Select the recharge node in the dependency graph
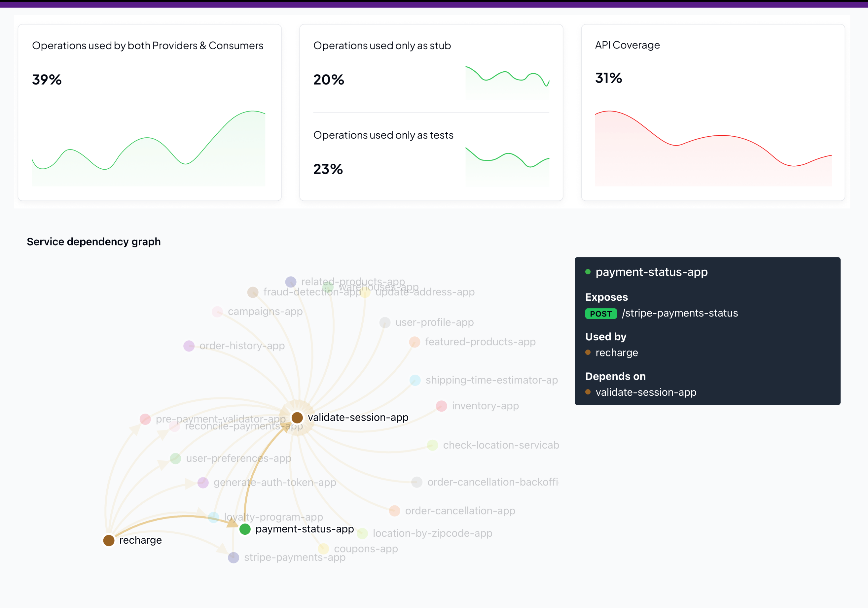Image resolution: width=868 pixels, height=608 pixels. 109,540
